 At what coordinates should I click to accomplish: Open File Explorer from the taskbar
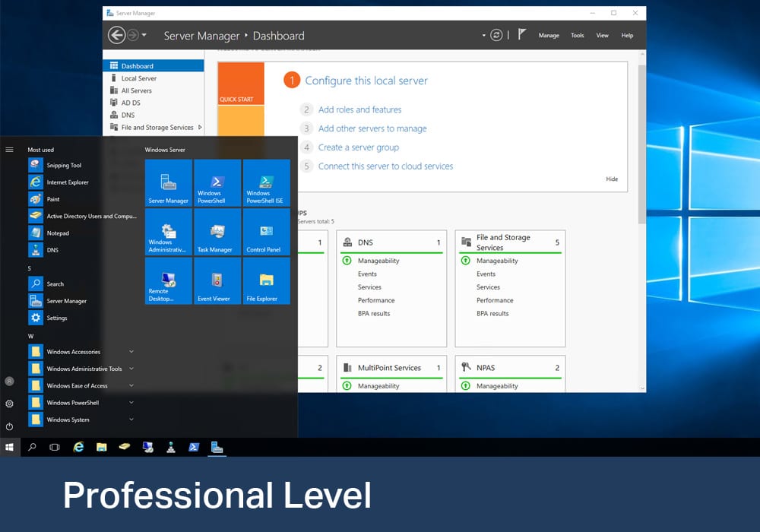tap(101, 447)
